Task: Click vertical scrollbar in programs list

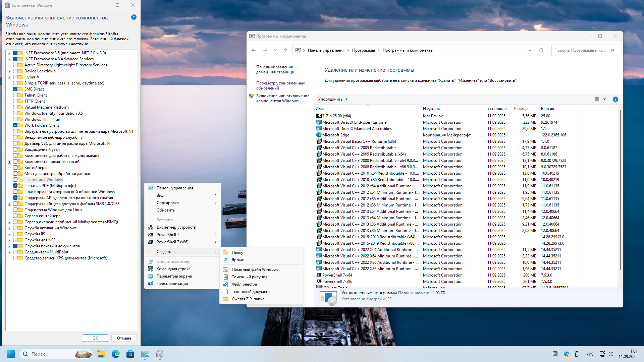Action: 621,189
